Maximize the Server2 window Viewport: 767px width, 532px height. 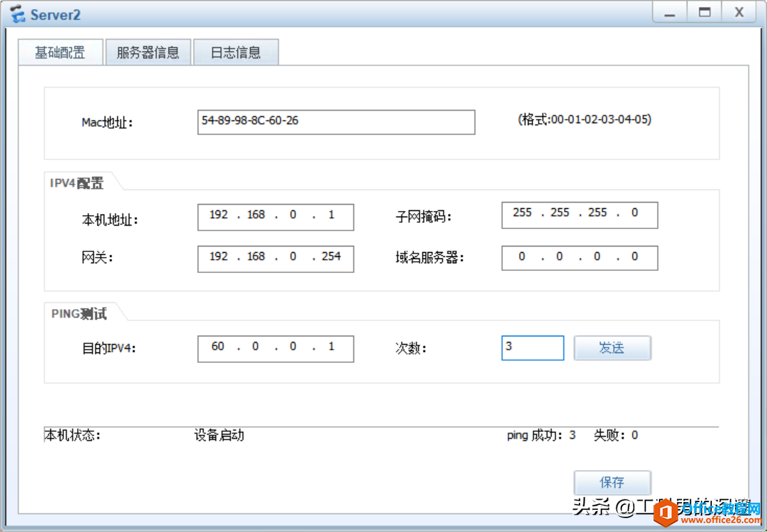coord(704,13)
